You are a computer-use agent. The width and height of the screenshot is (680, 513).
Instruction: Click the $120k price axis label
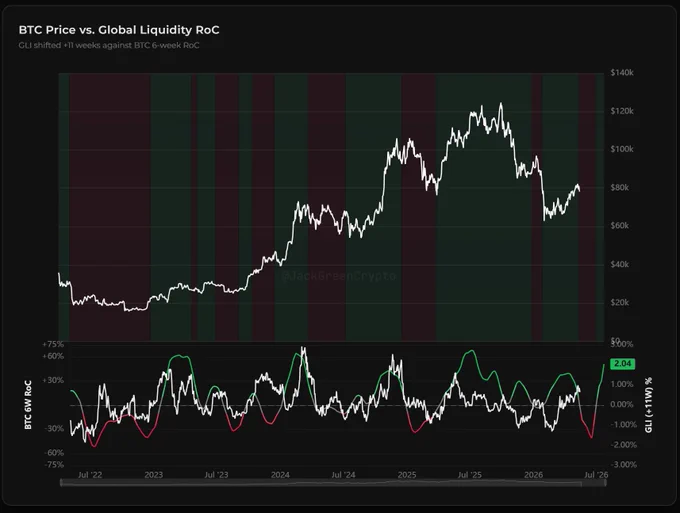pos(622,111)
